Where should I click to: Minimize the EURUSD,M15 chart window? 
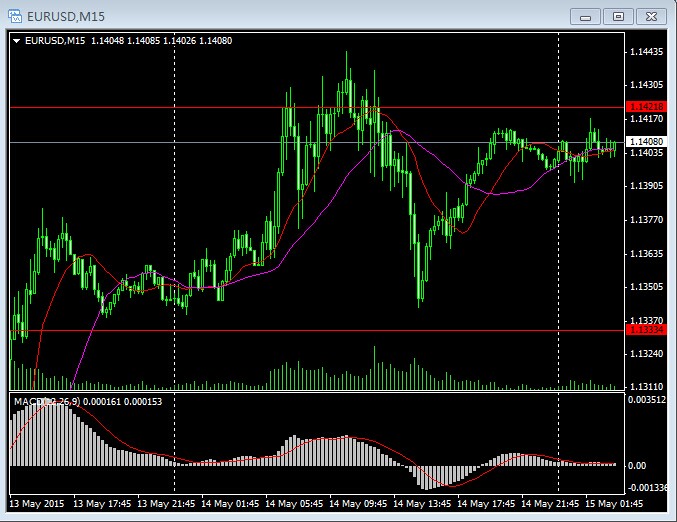[x=586, y=16]
